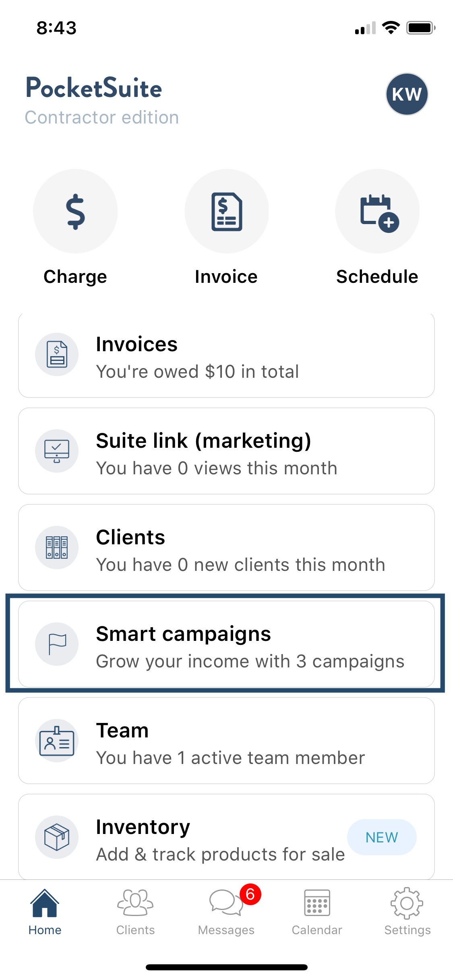Open the KW profile avatar
Viewport: 453px width, 980px height.
tap(407, 94)
